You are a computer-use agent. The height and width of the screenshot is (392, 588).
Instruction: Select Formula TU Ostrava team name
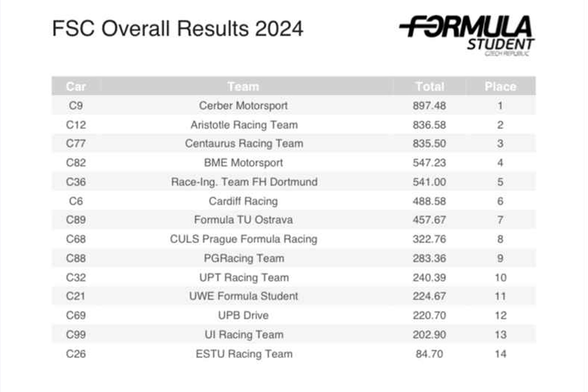(x=243, y=220)
